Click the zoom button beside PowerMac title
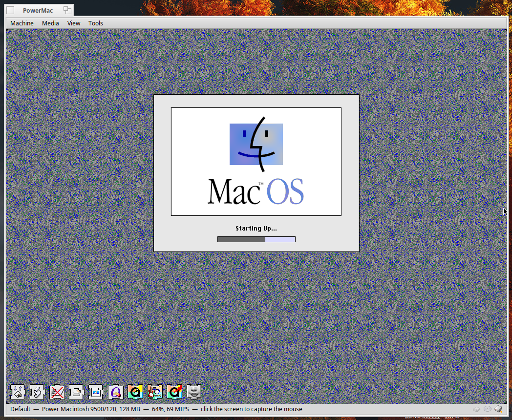 pyautogui.click(x=67, y=10)
